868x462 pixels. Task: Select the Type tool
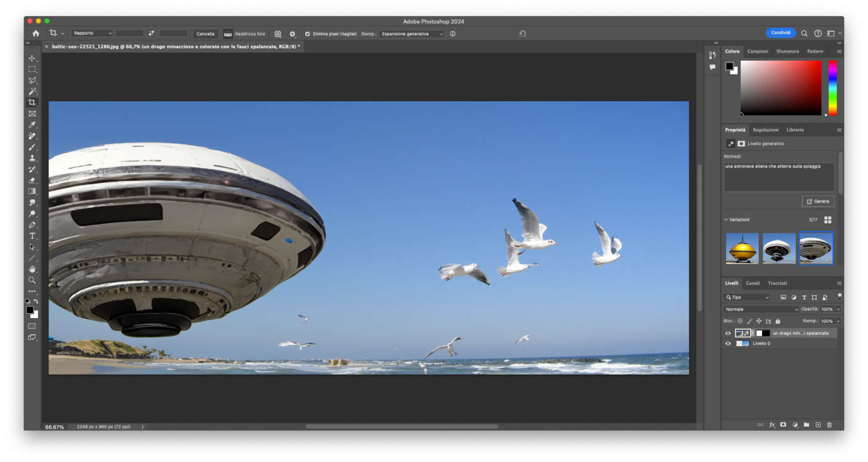(x=32, y=236)
